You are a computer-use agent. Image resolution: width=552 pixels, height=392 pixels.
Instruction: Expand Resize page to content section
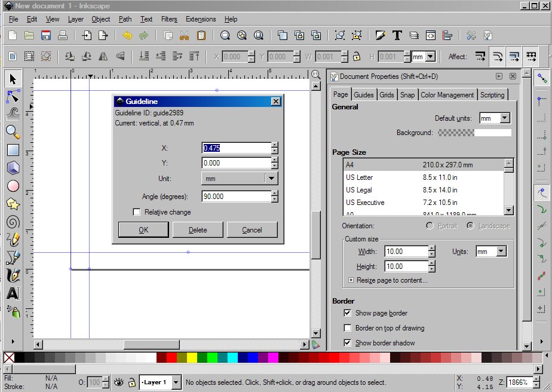pos(351,280)
